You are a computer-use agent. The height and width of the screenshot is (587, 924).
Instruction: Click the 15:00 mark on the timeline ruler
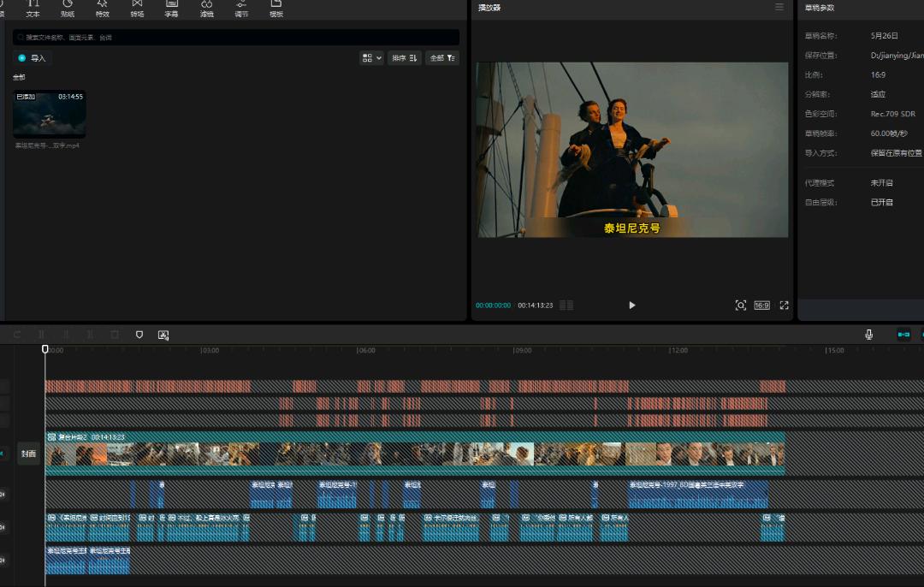tap(834, 350)
